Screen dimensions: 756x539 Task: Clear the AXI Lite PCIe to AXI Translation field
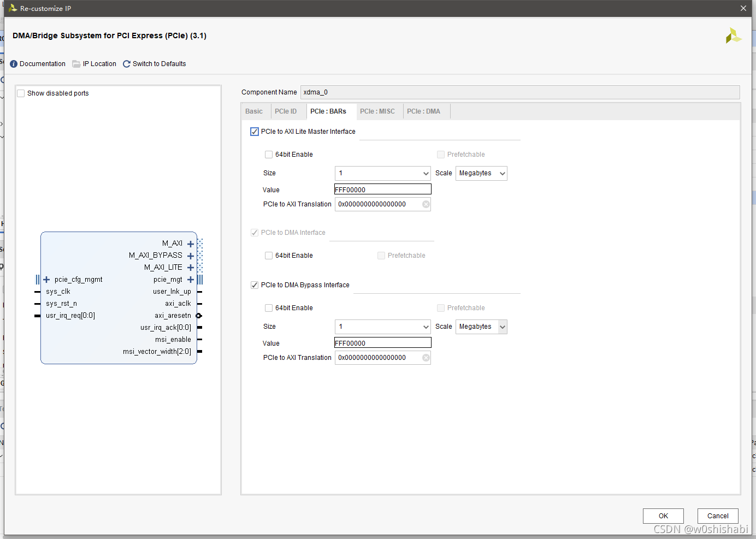click(x=426, y=204)
